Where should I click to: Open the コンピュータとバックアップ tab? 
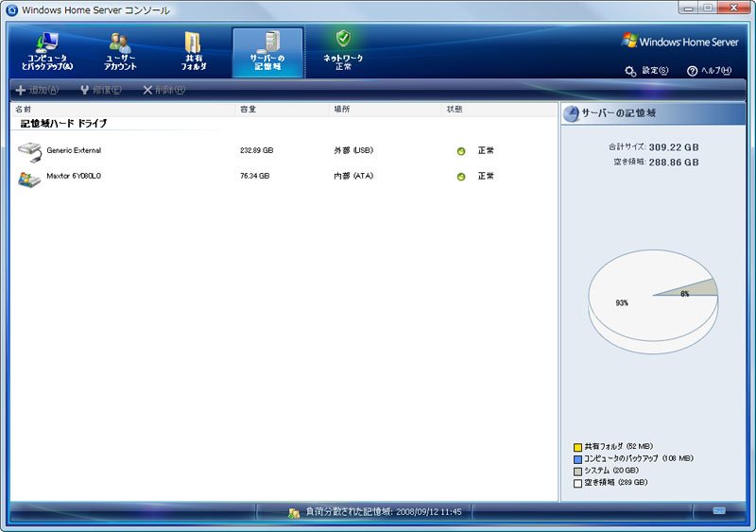click(x=47, y=52)
